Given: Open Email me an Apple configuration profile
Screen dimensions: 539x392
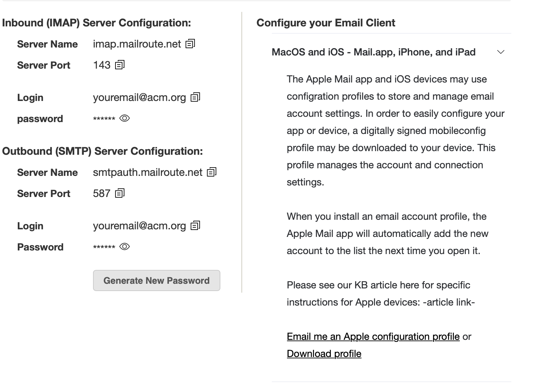Looking at the screenshot, I should click(x=373, y=337).
